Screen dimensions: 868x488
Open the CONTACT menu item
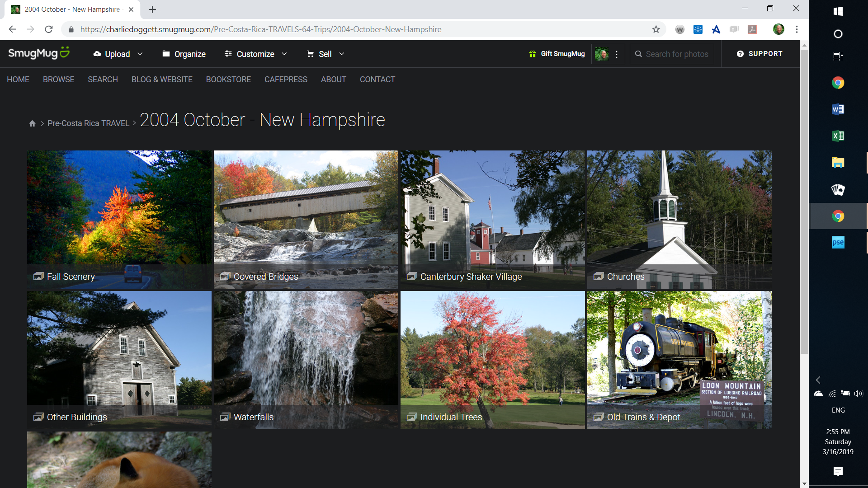[377, 80]
